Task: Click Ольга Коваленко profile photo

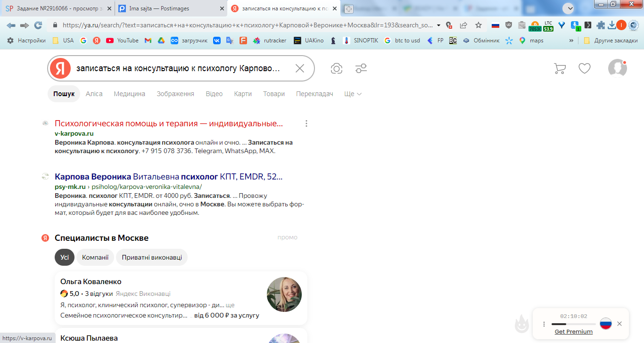Action: [284, 294]
